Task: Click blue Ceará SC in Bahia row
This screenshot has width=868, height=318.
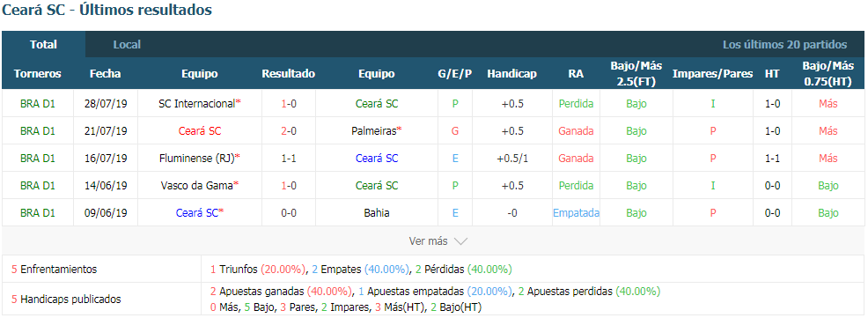Action: pos(197,213)
